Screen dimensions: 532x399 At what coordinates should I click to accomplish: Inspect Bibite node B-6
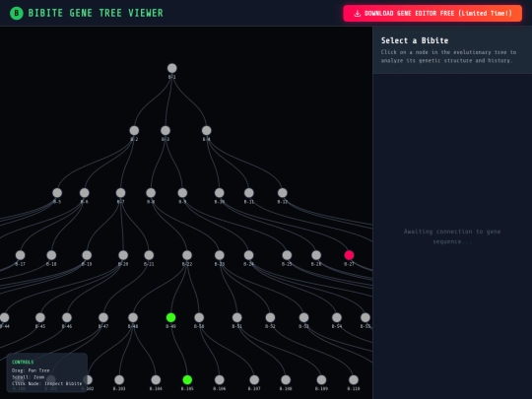85,193
